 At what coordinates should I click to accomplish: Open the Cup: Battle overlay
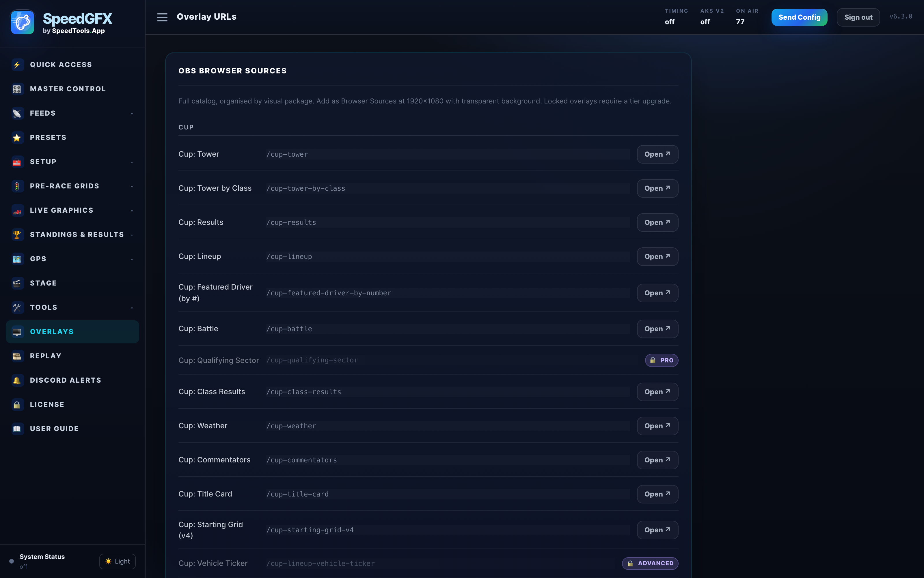[x=657, y=329]
